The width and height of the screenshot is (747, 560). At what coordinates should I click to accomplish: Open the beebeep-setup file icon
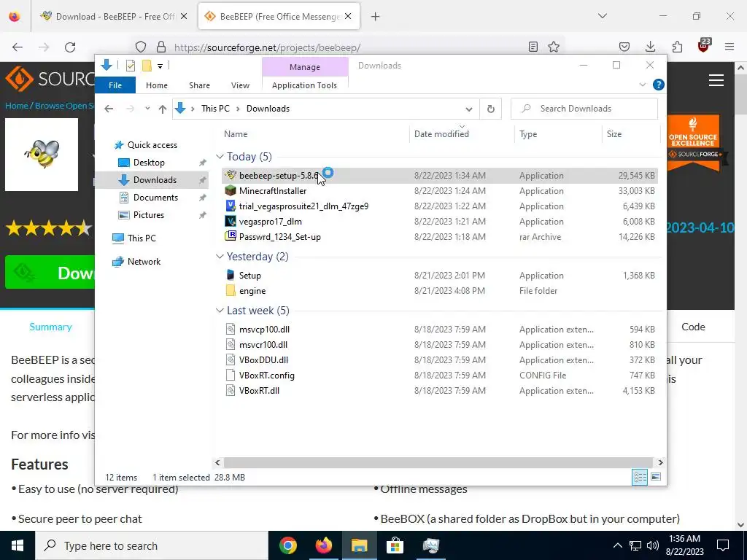click(x=231, y=175)
